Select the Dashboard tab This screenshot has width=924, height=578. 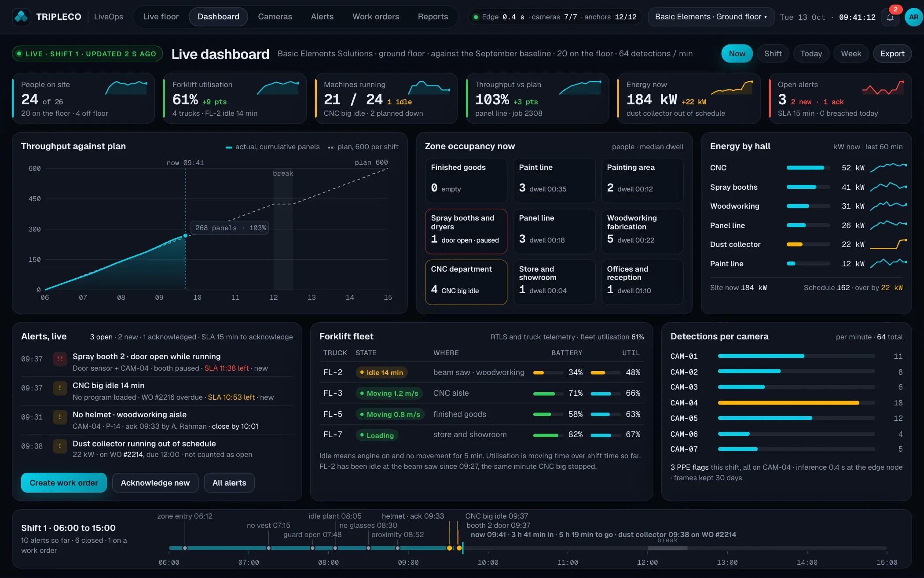coord(218,17)
